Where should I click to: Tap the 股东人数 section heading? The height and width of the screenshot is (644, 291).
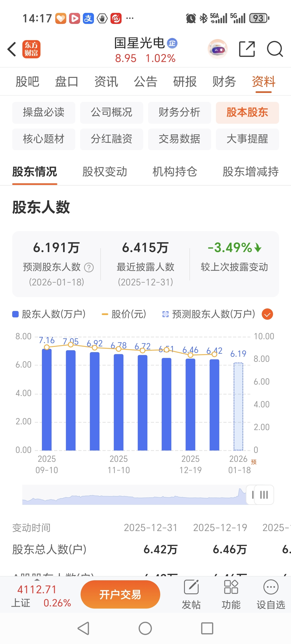41,207
